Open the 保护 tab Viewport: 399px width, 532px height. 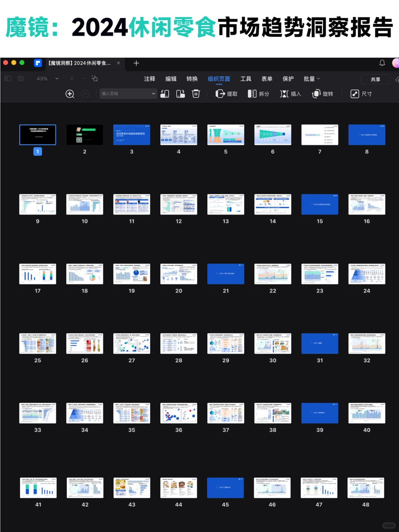pyautogui.click(x=288, y=79)
